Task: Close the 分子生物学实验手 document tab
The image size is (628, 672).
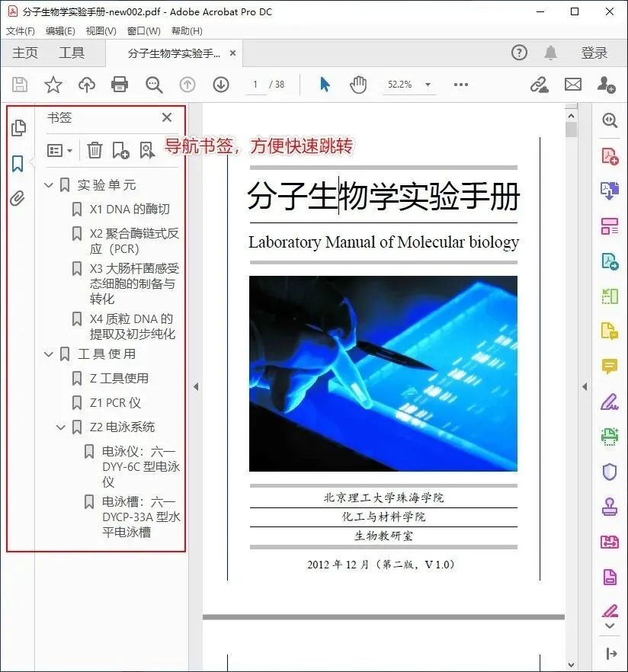Action: point(232,53)
